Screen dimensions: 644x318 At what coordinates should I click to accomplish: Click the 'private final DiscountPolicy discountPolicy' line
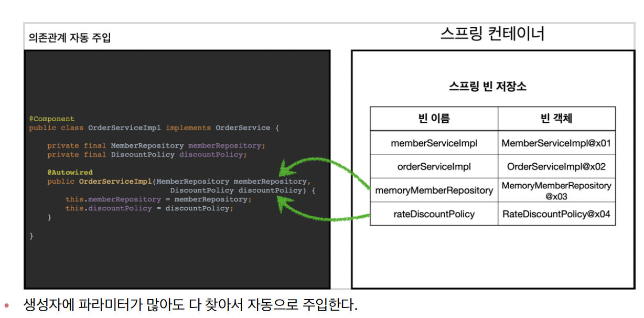[147, 154]
